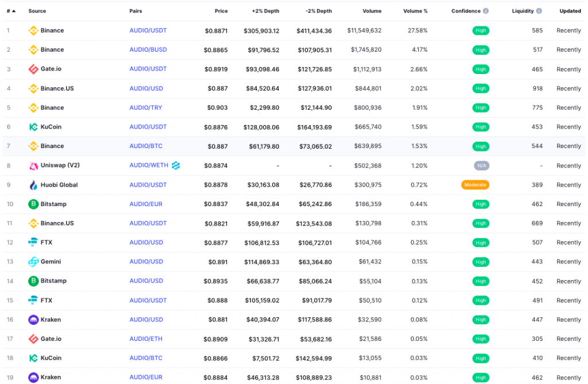
Task: Click the volume value $502,368
Action: pyautogui.click(x=368, y=166)
